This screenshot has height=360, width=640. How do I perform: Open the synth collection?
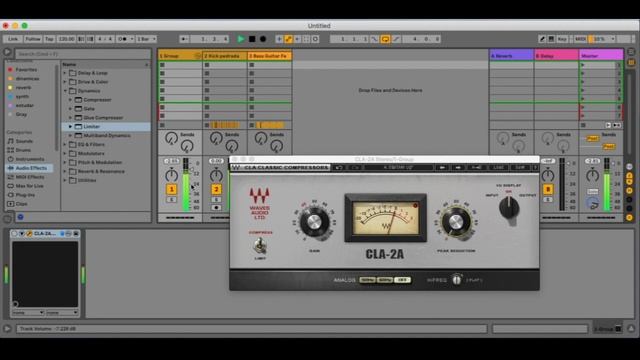[x=22, y=97]
